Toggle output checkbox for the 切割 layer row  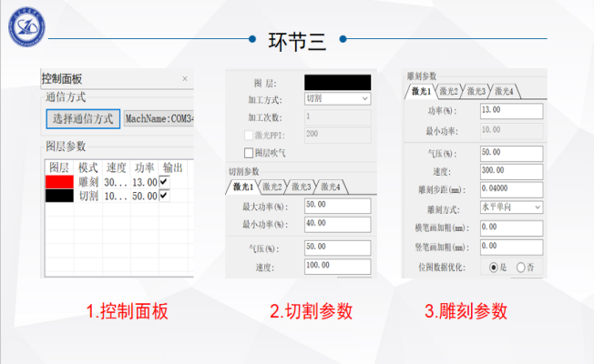(x=164, y=196)
